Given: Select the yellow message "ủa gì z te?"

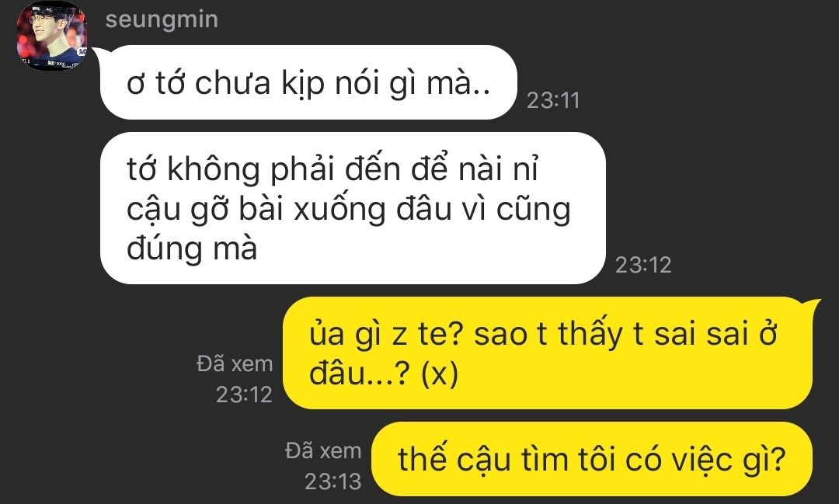Looking at the screenshot, I should [x=548, y=353].
